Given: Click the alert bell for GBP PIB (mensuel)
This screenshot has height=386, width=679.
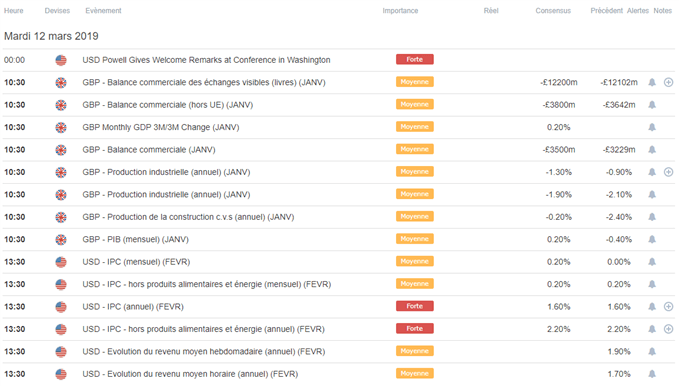Looking at the screenshot, I should coord(652,240).
